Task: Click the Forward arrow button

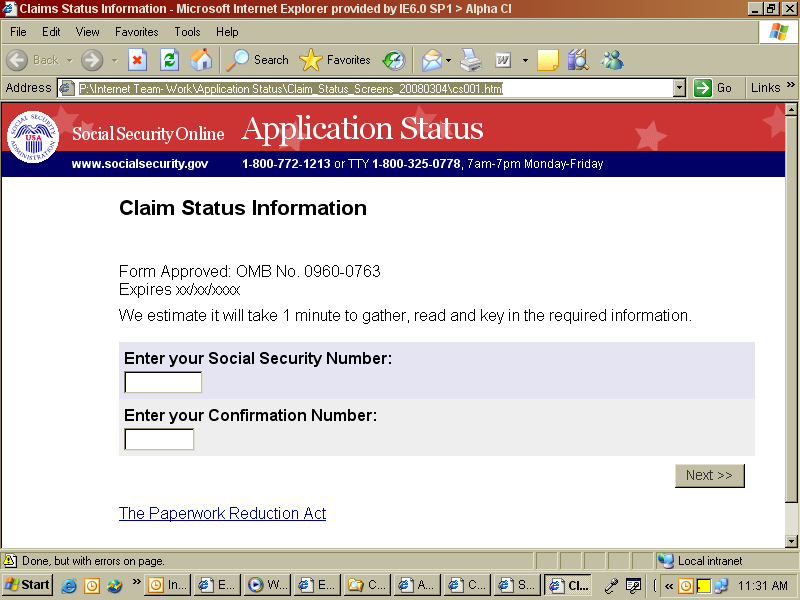Action: (x=92, y=60)
